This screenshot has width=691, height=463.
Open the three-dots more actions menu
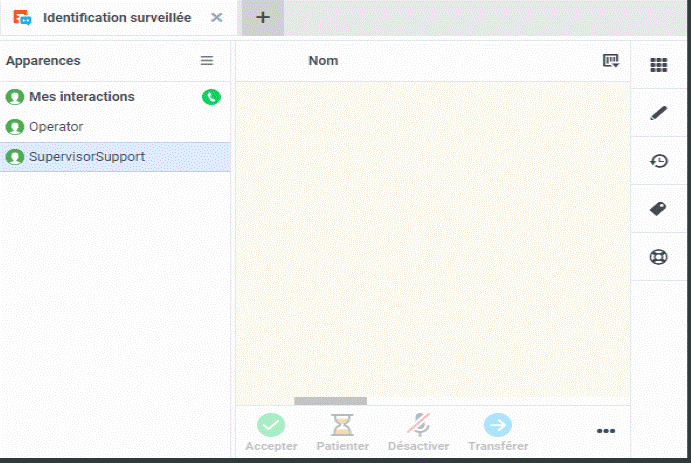point(606,431)
